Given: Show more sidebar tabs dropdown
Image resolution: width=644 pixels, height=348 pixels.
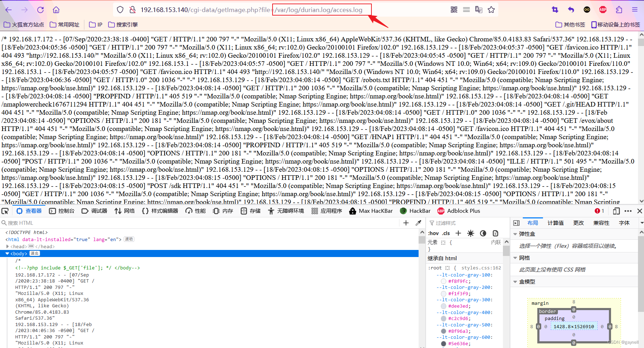Looking at the screenshot, I should 642,223.
